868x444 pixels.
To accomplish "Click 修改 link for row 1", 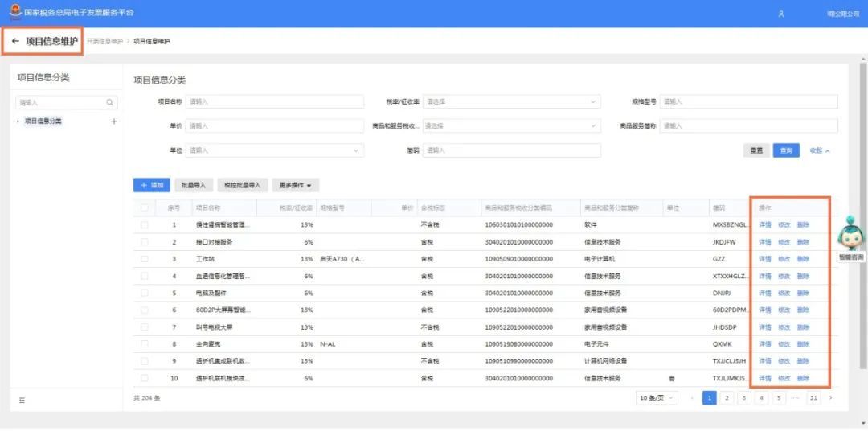I will click(784, 224).
